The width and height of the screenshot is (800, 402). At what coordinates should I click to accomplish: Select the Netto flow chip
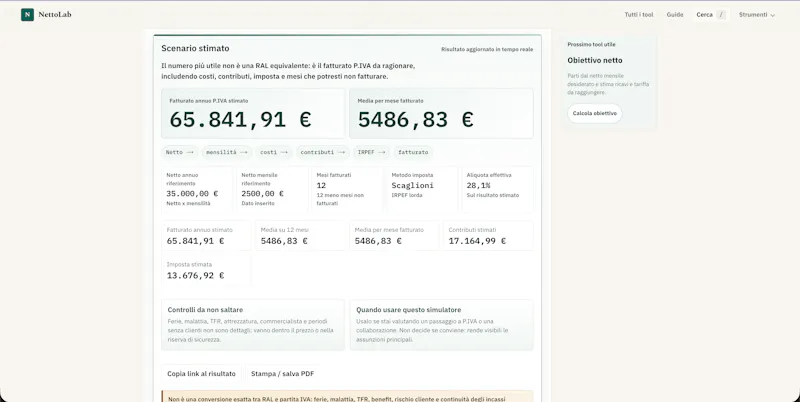point(180,152)
